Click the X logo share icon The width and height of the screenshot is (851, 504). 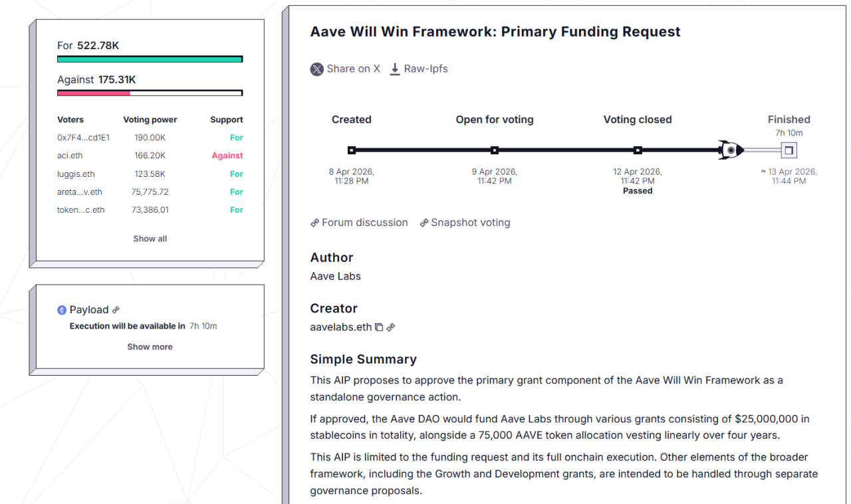pos(317,69)
